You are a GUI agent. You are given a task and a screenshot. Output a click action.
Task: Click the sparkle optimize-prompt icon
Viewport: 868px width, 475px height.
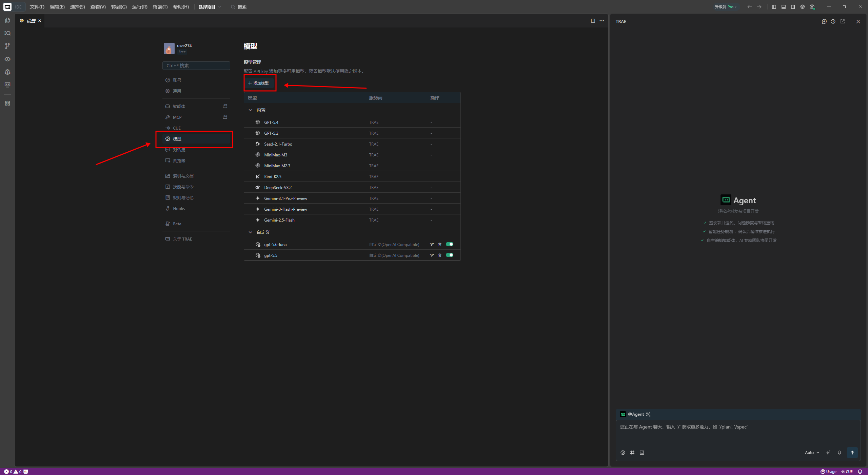click(828, 453)
